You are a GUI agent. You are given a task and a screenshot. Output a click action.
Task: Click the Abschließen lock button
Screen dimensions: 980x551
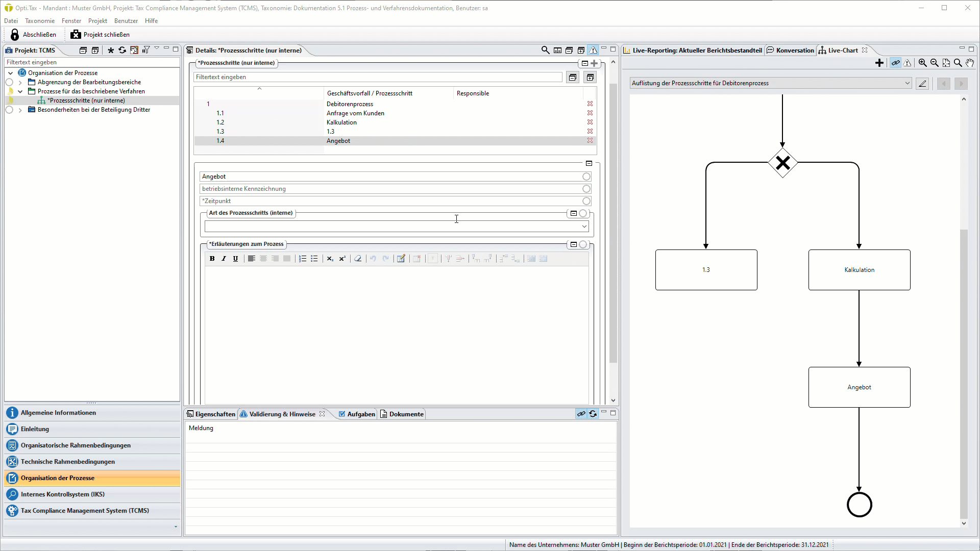pyautogui.click(x=34, y=34)
